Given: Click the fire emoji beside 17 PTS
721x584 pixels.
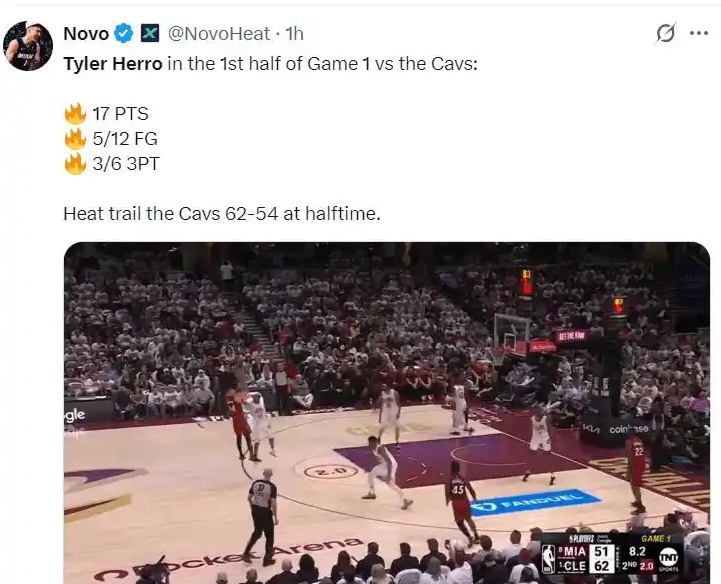Looking at the screenshot, I should 75,114.
